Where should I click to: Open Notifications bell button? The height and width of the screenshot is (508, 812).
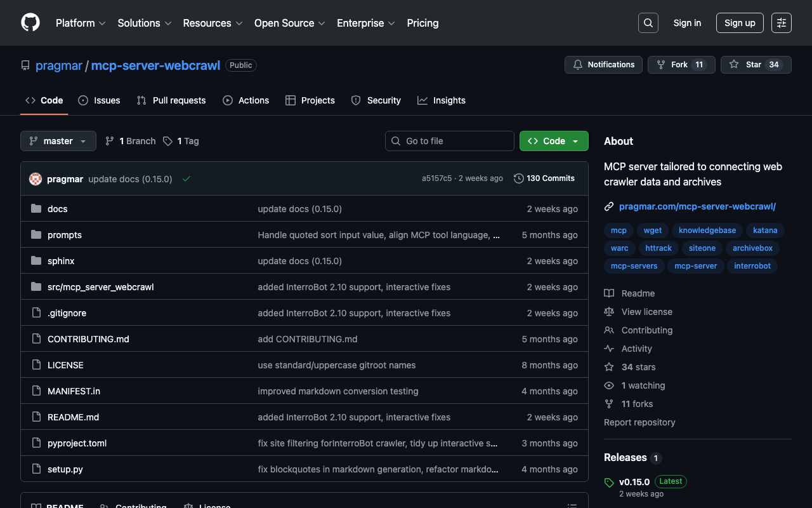(603, 65)
